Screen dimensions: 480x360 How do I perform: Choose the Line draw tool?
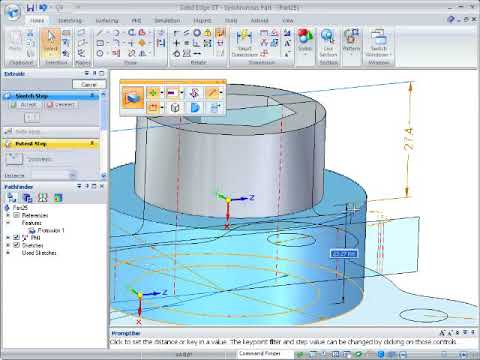coord(100,33)
